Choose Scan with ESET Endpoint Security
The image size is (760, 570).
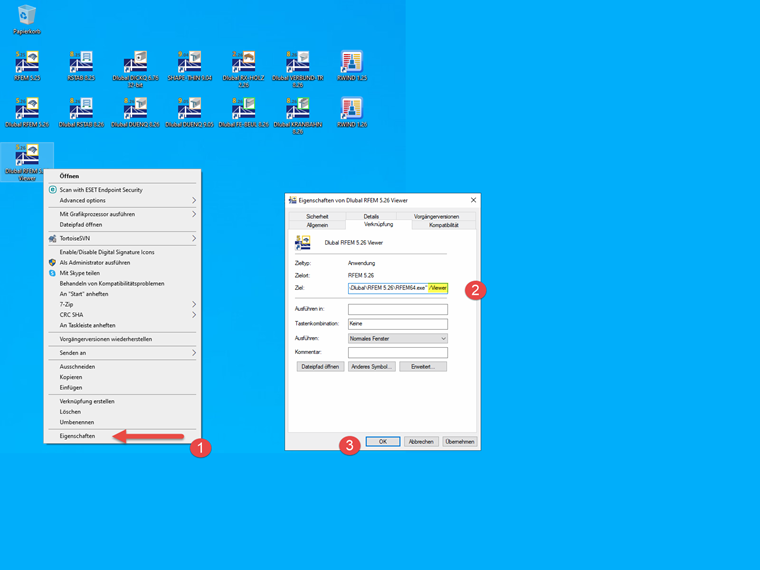[122, 190]
